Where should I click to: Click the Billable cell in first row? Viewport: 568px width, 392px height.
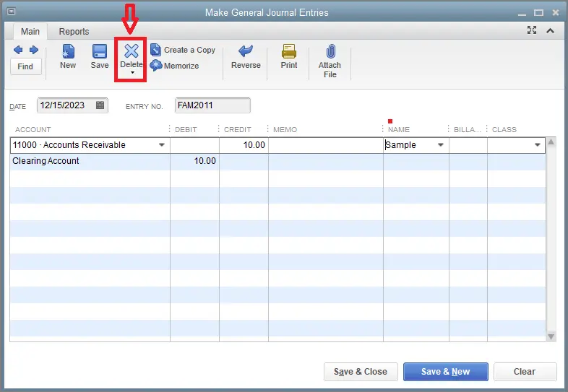tap(468, 145)
